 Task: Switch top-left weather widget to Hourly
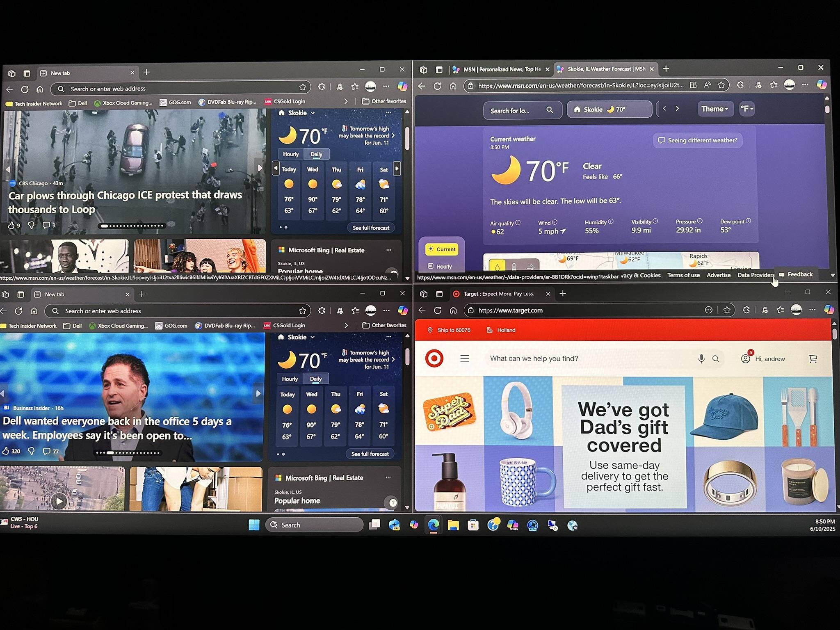(291, 154)
